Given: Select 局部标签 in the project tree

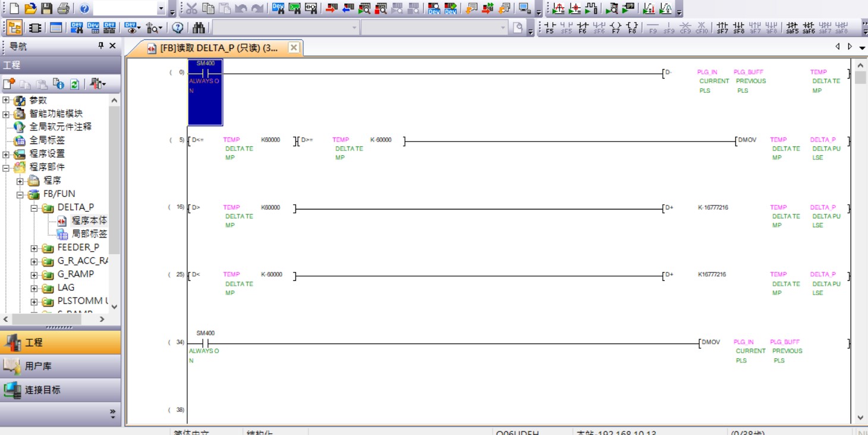Looking at the screenshot, I should point(89,234).
